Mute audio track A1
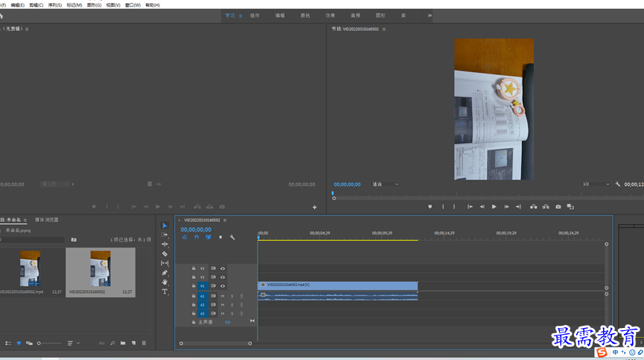Viewport: 644px width, 360px height. [x=223, y=296]
